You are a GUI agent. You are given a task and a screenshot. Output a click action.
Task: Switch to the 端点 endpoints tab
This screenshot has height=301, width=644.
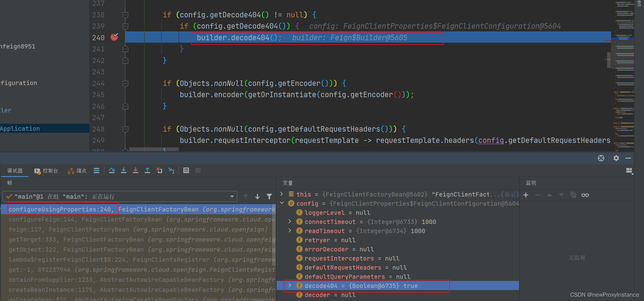(x=77, y=171)
